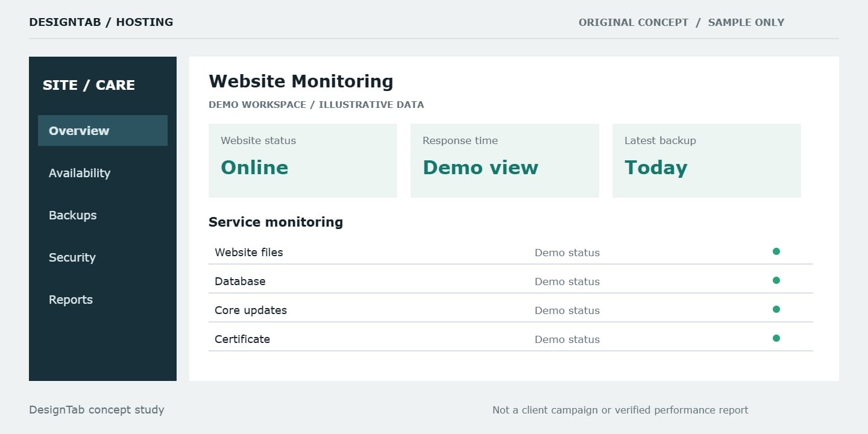Image resolution: width=868 pixels, height=434 pixels.
Task: Select the Website files row label
Action: click(249, 253)
